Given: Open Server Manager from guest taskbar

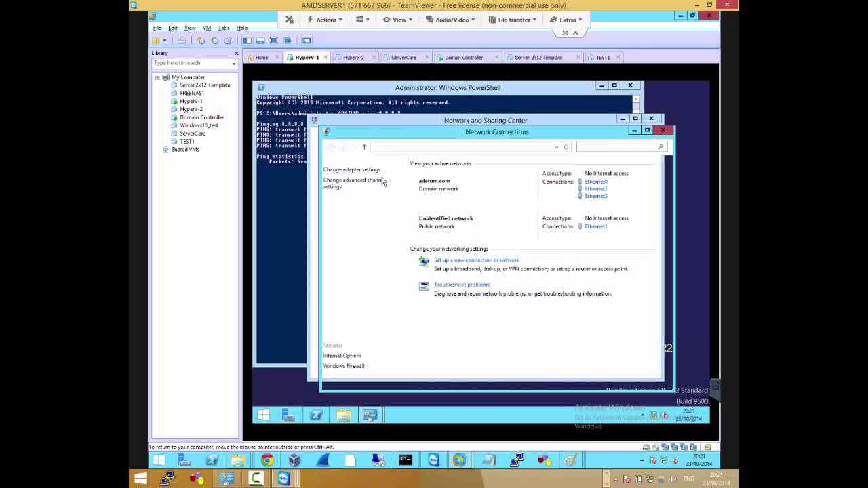Looking at the screenshot, I should pos(288,415).
